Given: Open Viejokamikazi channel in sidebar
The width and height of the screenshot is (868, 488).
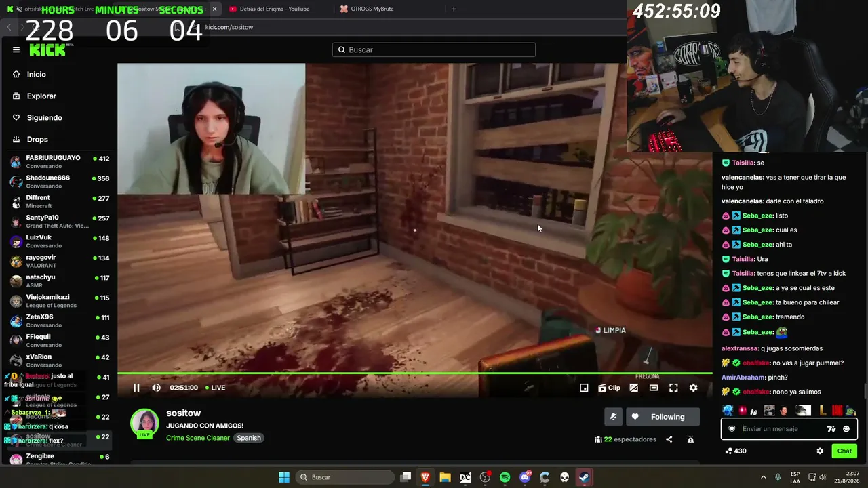Looking at the screenshot, I should 59,301.
